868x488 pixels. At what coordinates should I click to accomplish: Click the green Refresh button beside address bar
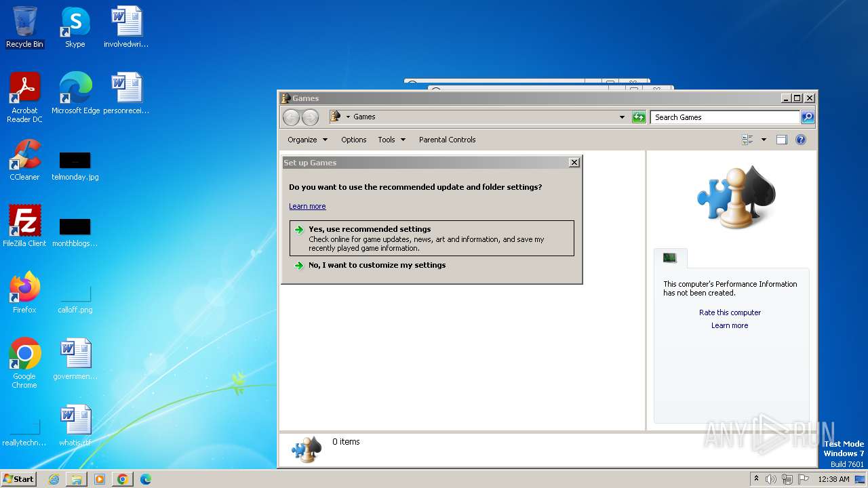[639, 117]
